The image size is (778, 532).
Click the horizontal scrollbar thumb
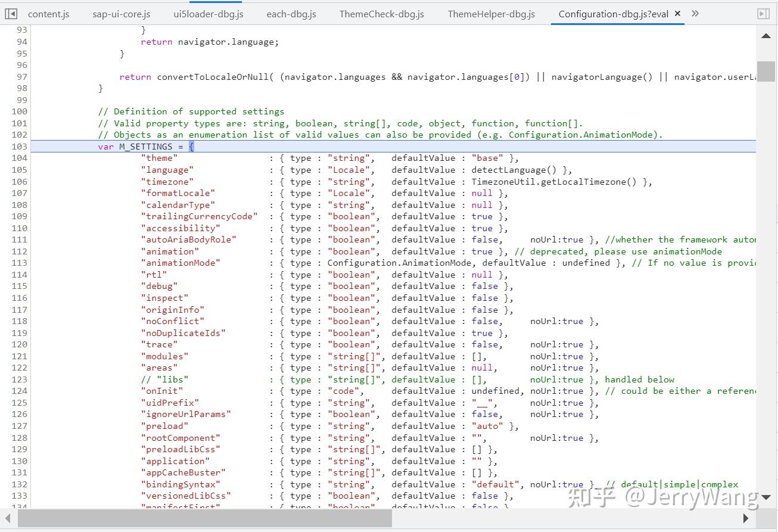point(205,518)
